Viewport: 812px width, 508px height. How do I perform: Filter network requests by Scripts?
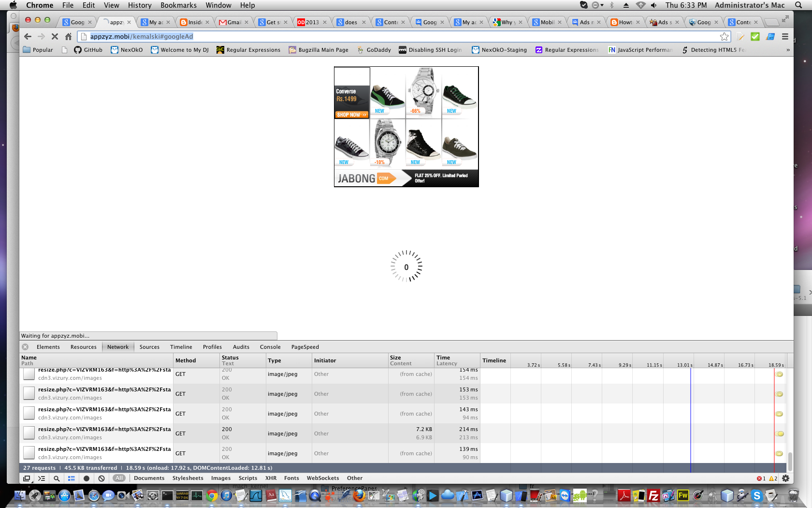(x=248, y=478)
